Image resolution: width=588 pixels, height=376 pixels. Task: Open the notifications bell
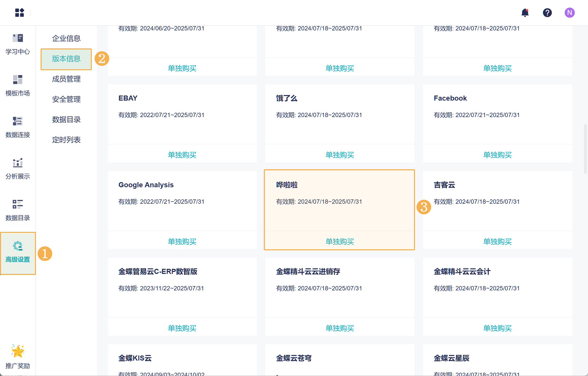click(525, 12)
